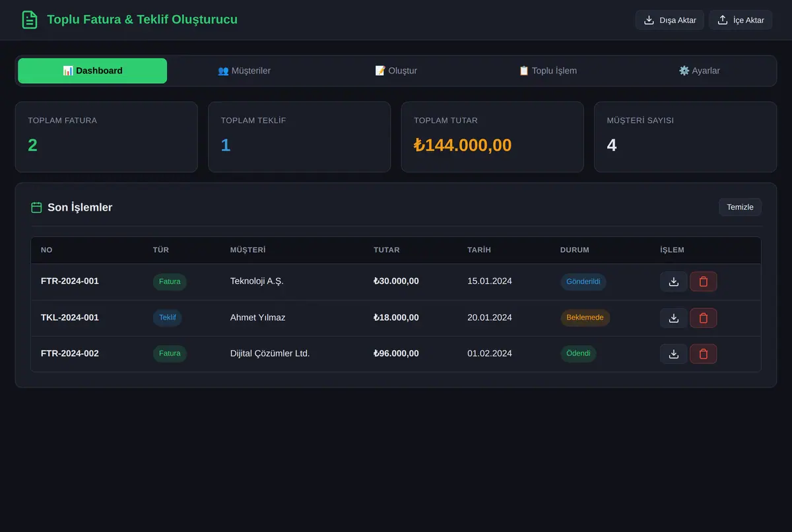
Task: Click the Son İşlemler section title
Action: [x=80, y=207]
